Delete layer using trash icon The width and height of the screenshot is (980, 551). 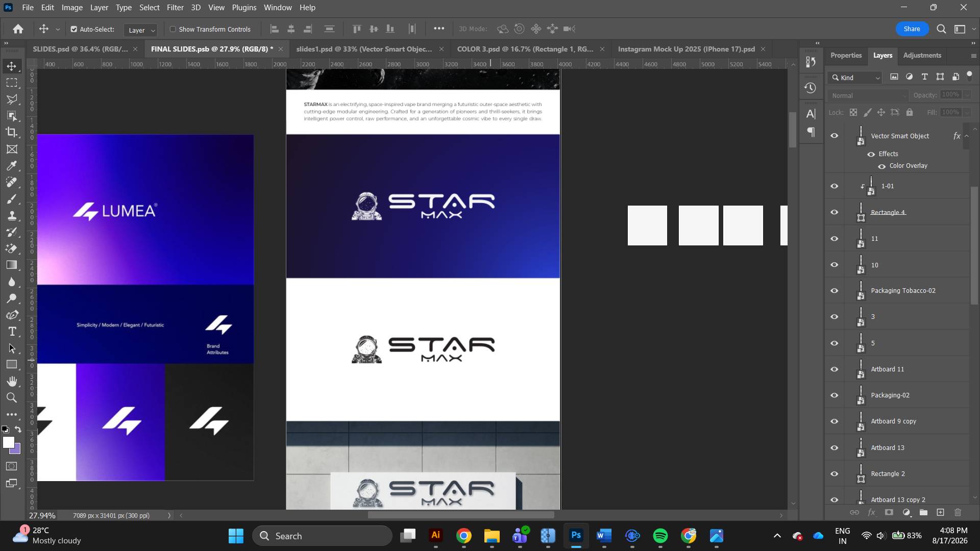958,512
